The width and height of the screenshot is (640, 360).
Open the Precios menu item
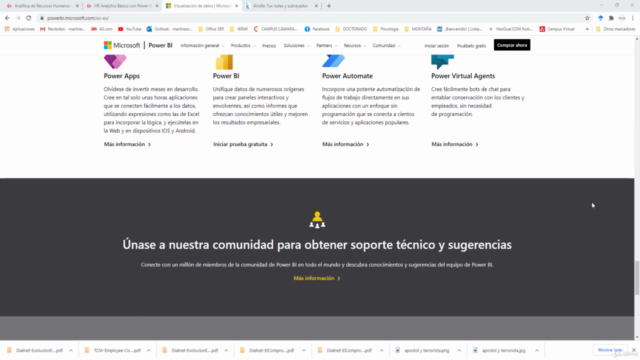[269, 46]
